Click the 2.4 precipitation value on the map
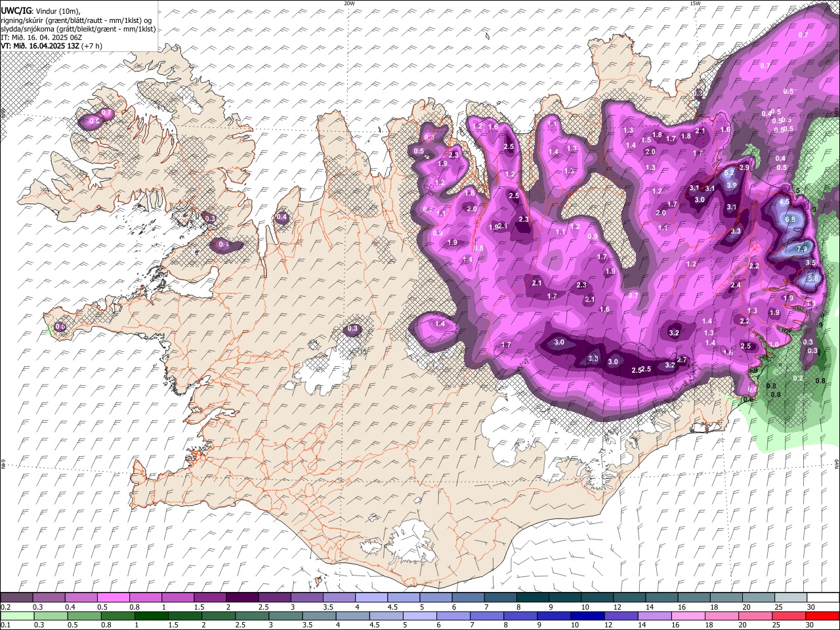Screen dimensions: 840x630 pos(736,285)
